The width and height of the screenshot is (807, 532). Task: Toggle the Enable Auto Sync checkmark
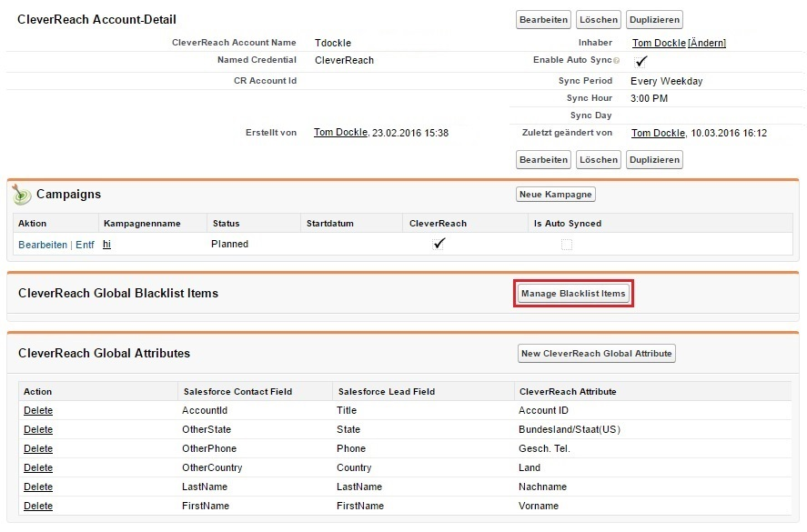[x=641, y=61]
